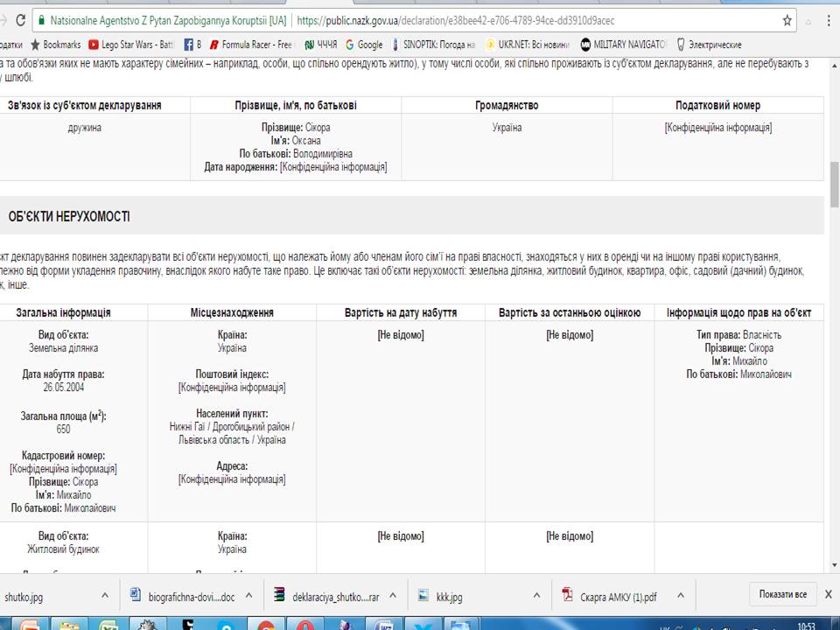Image resolution: width=840 pixels, height=630 pixels.
Task: Click the Показати все button
Action: tap(782, 594)
